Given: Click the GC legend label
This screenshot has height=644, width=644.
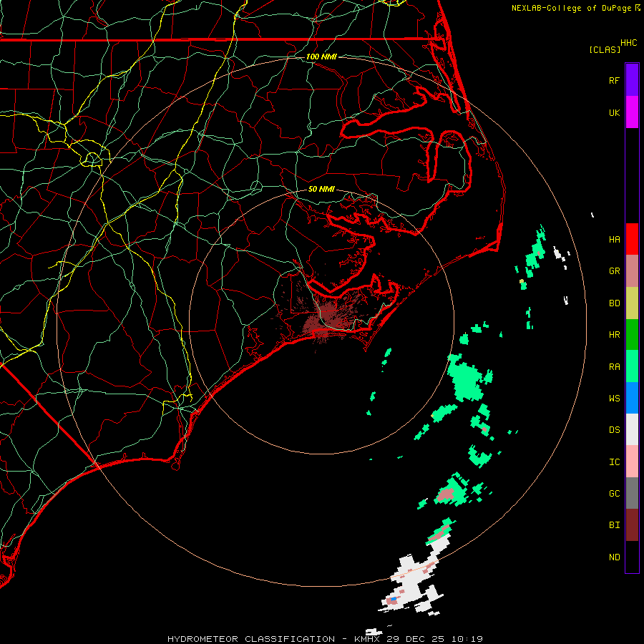Looking at the screenshot, I should point(615,494).
